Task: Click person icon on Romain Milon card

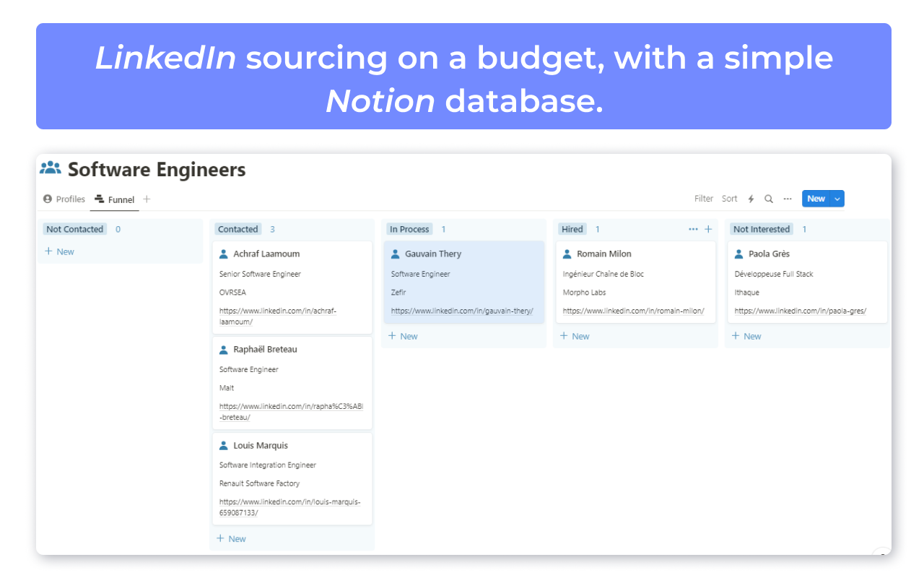Action: point(567,254)
